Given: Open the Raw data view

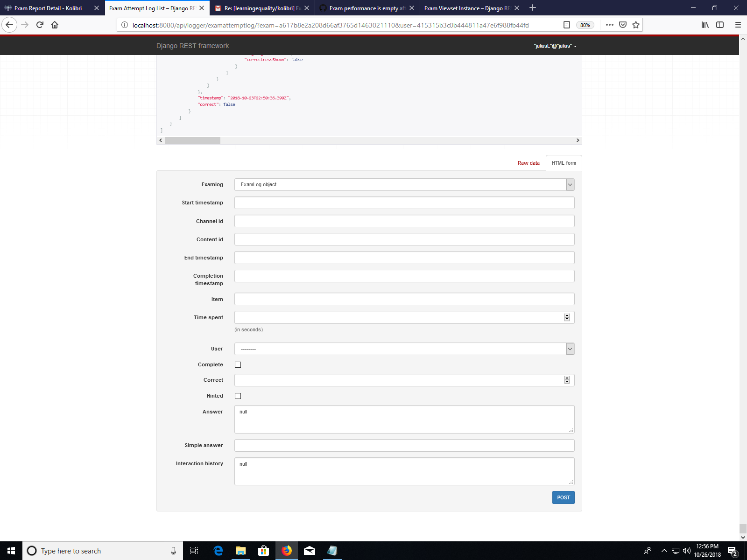Looking at the screenshot, I should (528, 163).
